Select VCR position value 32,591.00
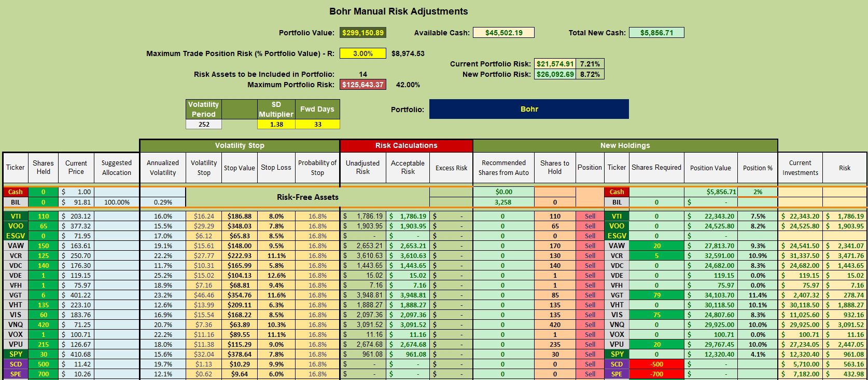This screenshot has width=868, height=380. (x=710, y=256)
